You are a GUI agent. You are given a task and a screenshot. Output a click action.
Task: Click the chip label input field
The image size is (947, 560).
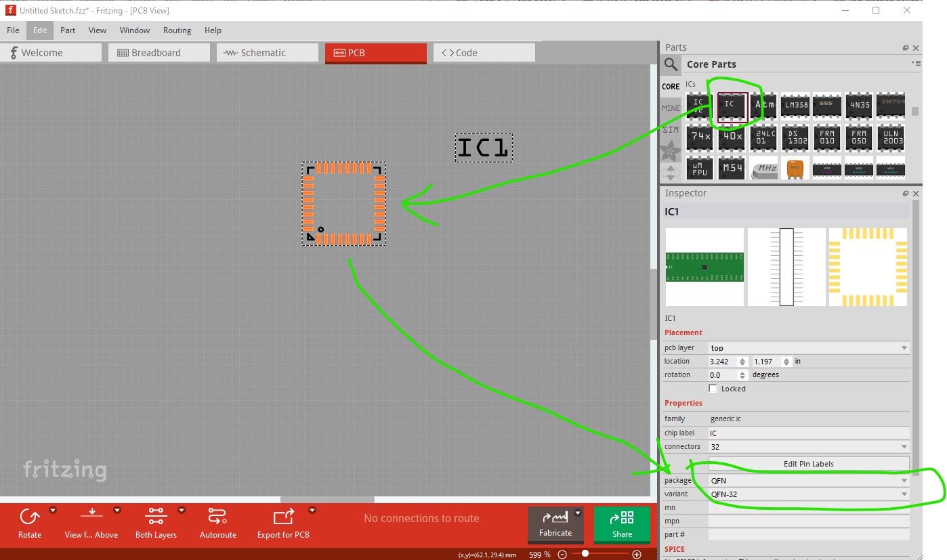[807, 433]
